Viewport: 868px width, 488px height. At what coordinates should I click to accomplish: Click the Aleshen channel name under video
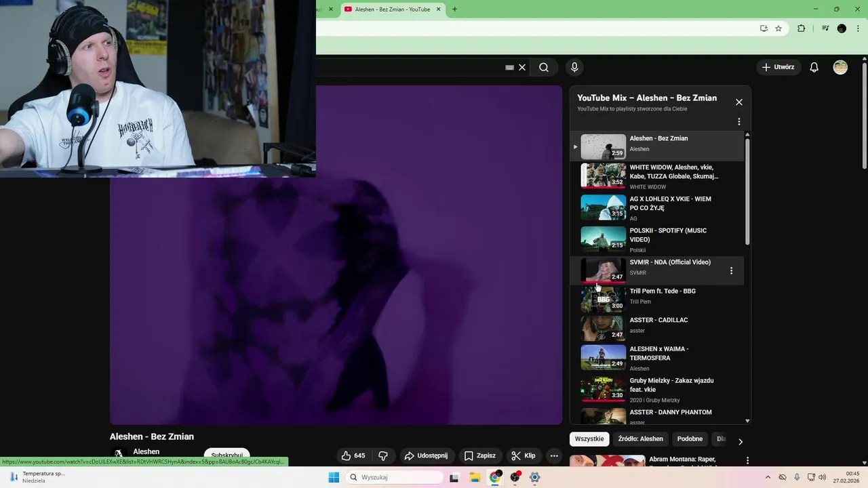146,451
